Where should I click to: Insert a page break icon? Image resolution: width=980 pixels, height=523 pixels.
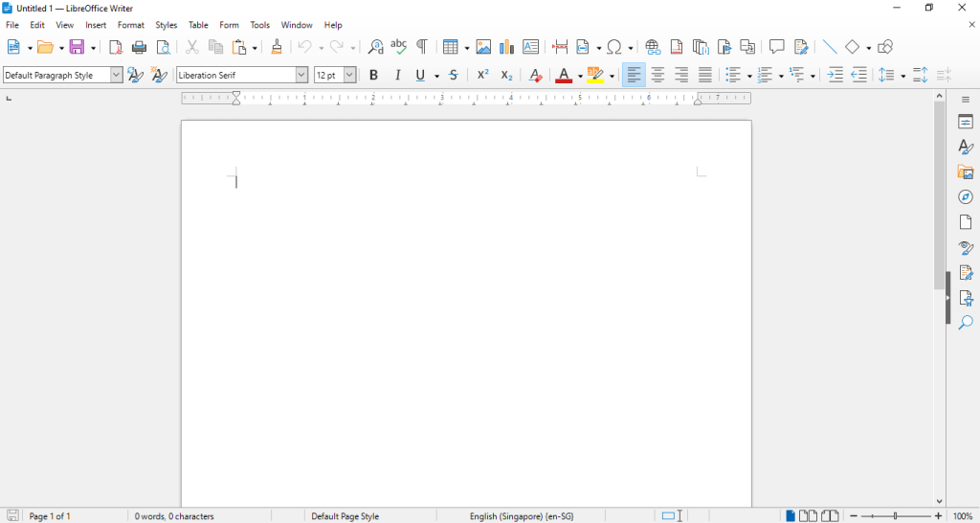pos(560,47)
